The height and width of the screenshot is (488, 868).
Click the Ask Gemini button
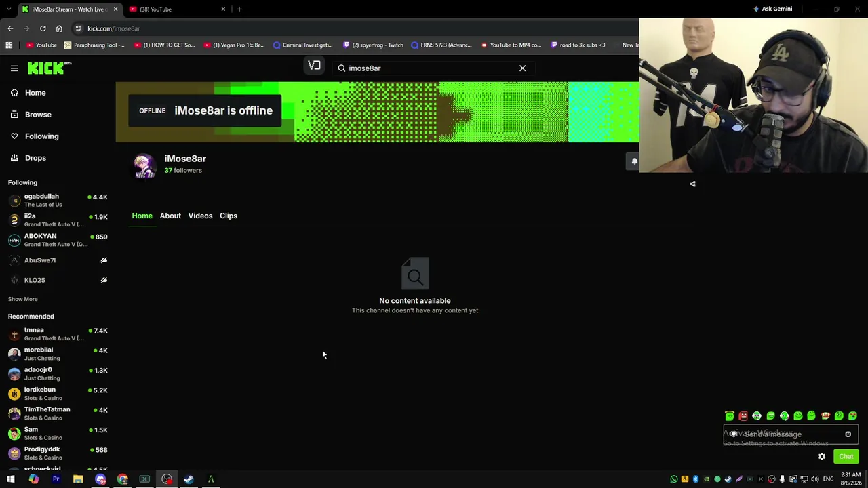click(x=772, y=9)
